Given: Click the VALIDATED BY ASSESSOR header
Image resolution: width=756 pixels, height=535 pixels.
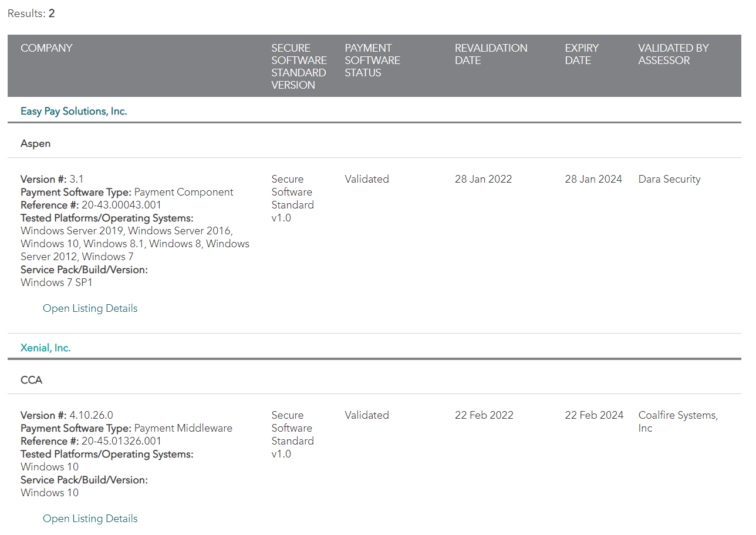Looking at the screenshot, I should coord(673,54).
